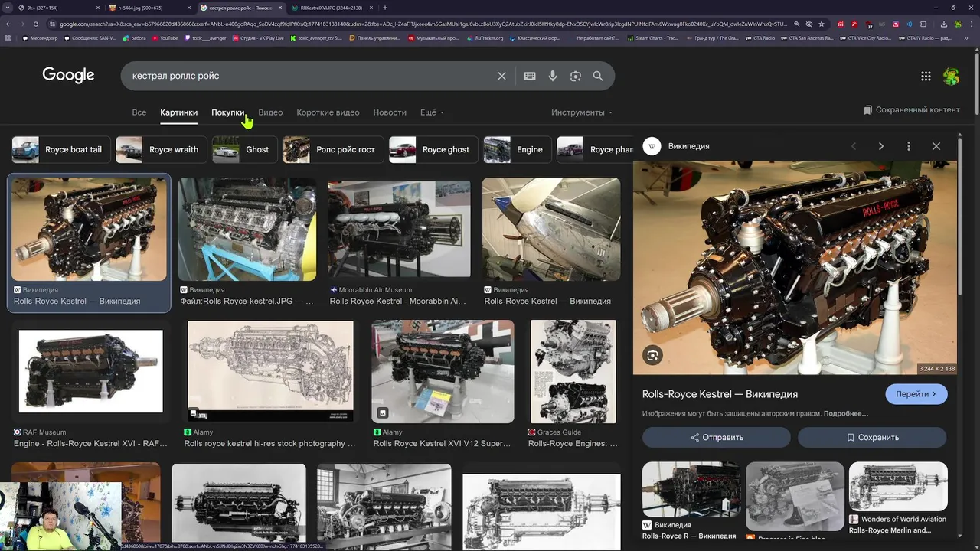This screenshot has height=551, width=980.
Task: Open the Google account avatar
Action: click(x=951, y=76)
